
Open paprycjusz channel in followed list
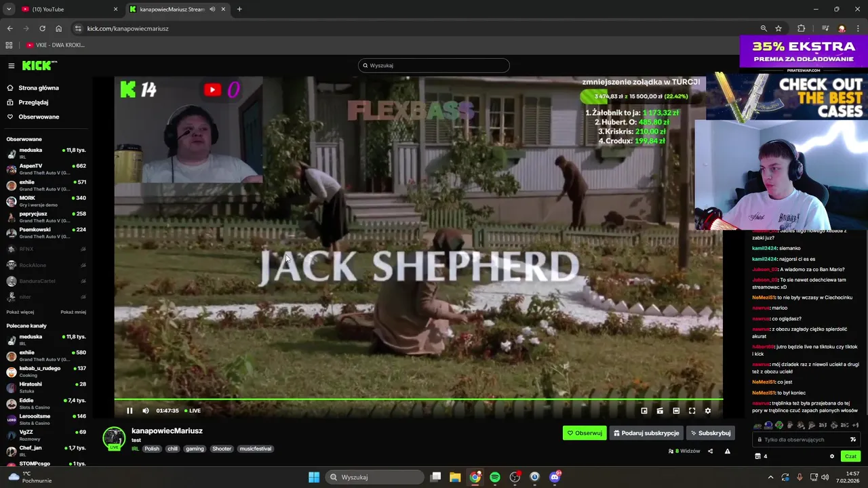click(45, 217)
